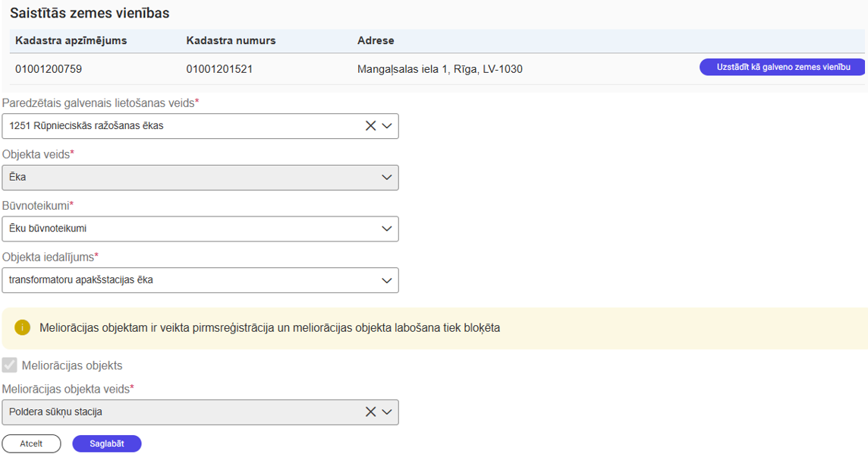
Task: Select the cadastre designation 01001200759 cell
Action: pyautogui.click(x=49, y=69)
